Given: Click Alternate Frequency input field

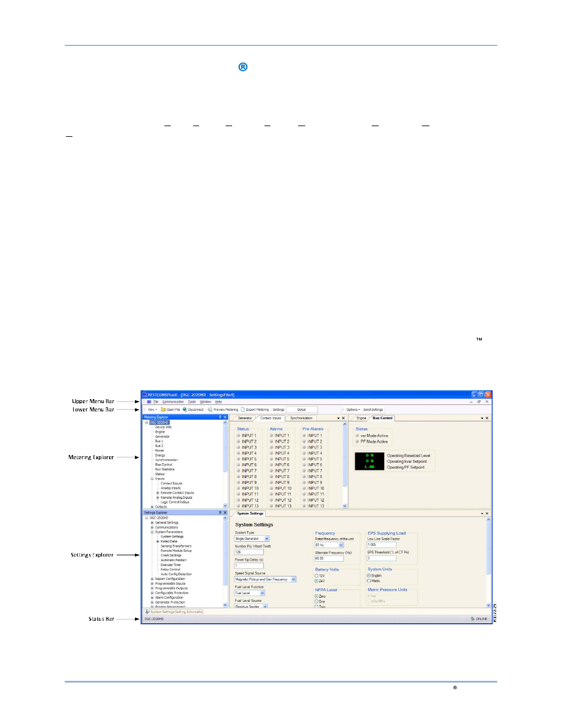Looking at the screenshot, I should pos(329,558).
